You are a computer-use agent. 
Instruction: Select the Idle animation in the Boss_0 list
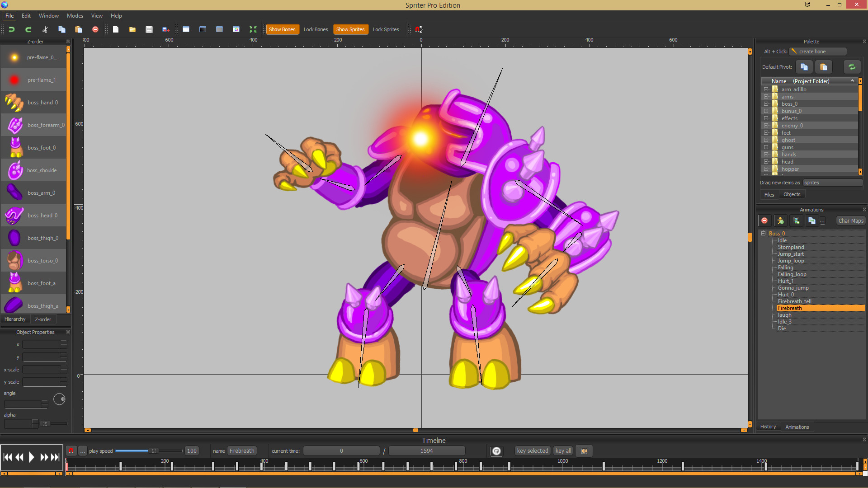point(783,240)
